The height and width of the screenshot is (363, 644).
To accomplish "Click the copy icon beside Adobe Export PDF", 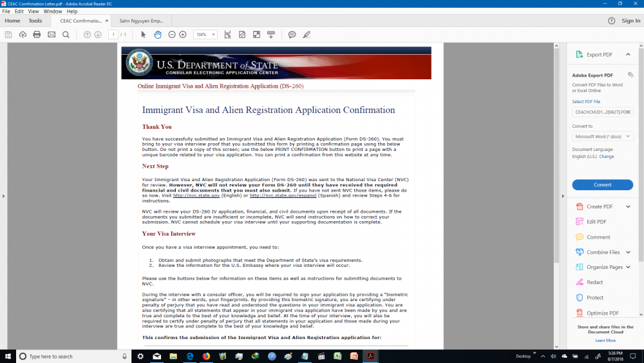I will (x=630, y=75).
